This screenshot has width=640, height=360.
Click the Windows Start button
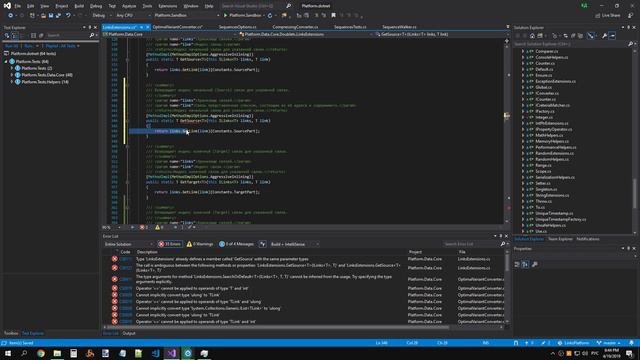pyautogui.click(x=8, y=353)
